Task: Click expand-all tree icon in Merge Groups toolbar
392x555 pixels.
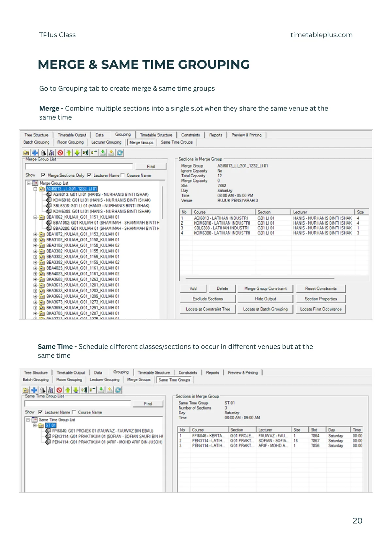Action: point(86,153)
